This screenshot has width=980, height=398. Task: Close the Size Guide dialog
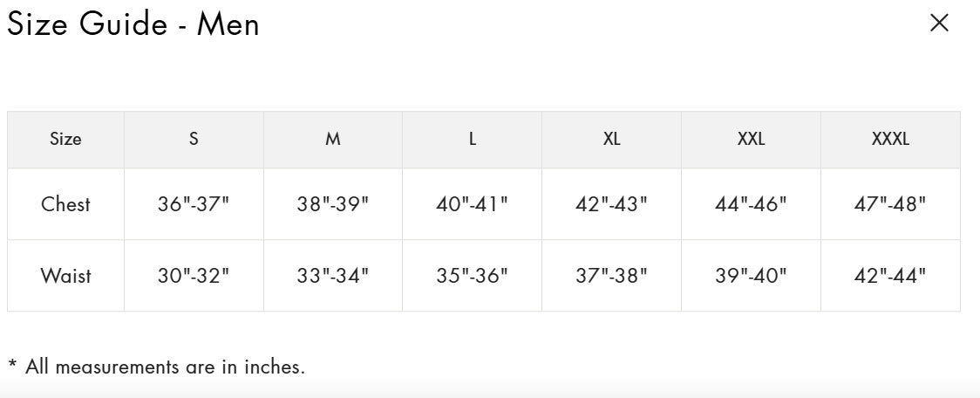click(939, 24)
